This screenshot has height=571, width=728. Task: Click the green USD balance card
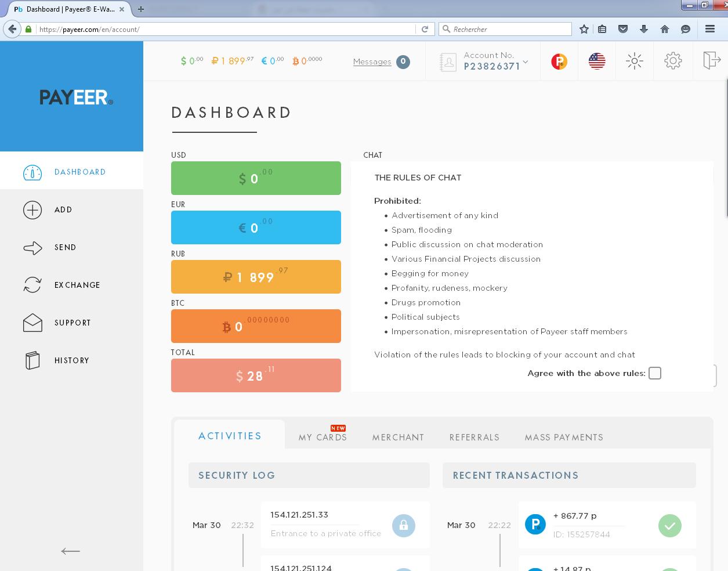click(256, 178)
